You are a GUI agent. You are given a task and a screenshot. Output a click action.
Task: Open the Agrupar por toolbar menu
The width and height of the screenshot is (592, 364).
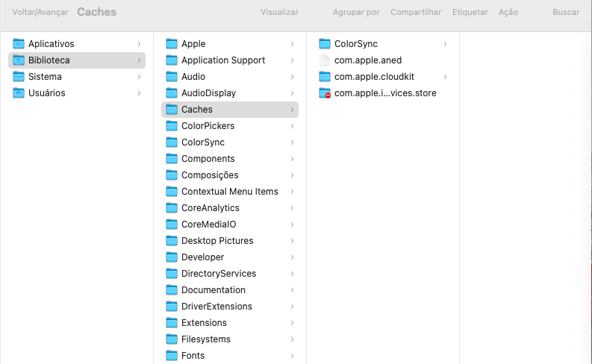click(356, 12)
